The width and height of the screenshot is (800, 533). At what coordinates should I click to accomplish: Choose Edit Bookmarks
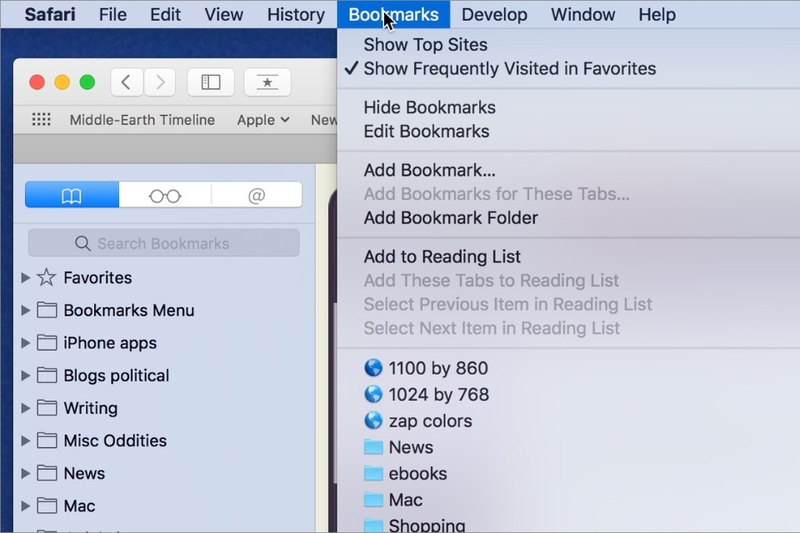tap(427, 132)
